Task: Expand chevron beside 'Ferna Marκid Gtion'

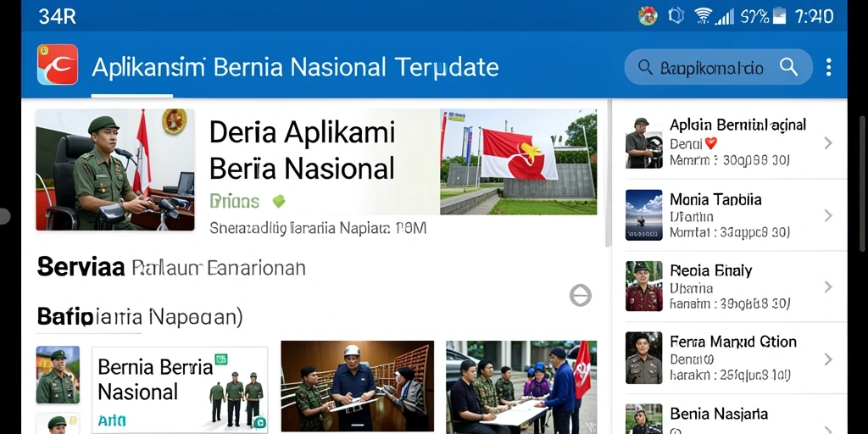Action: point(828,359)
